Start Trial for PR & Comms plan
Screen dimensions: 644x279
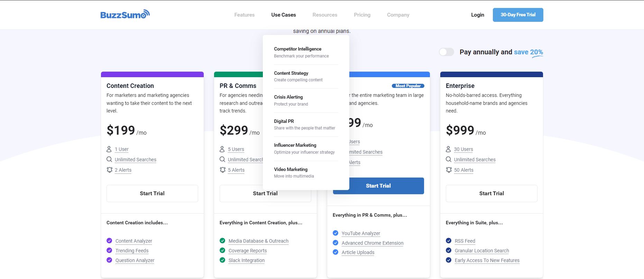(265, 193)
